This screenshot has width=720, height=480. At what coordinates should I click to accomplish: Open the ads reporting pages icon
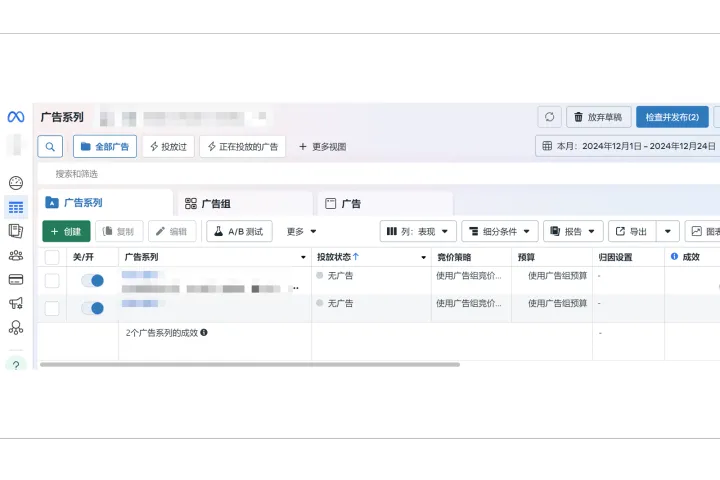16,231
